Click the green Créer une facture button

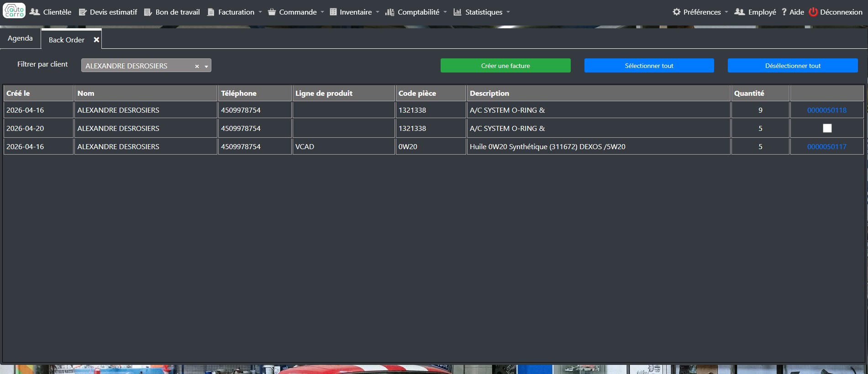[x=505, y=66]
